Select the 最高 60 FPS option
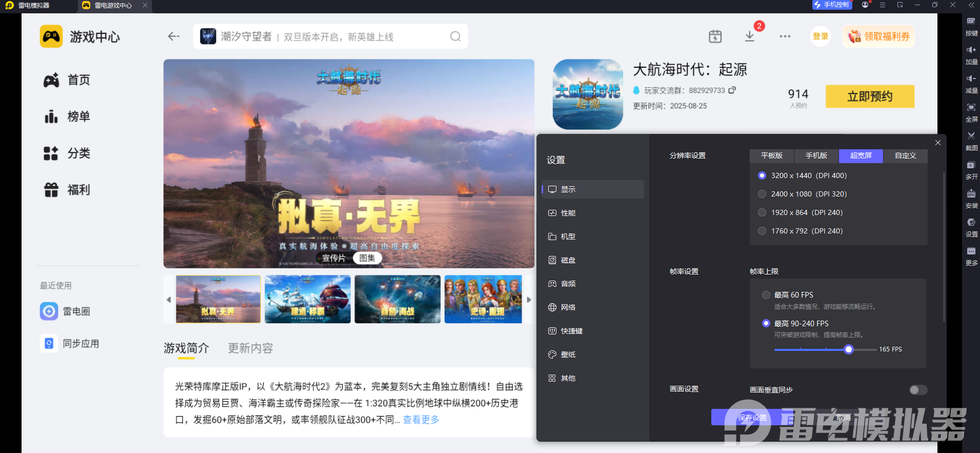Image resolution: width=980 pixels, height=453 pixels. point(766,295)
